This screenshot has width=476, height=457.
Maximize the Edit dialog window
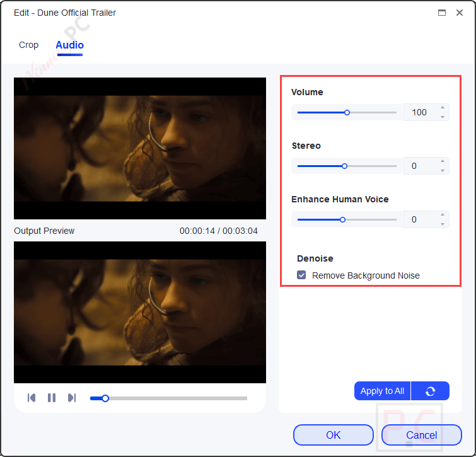pos(442,13)
